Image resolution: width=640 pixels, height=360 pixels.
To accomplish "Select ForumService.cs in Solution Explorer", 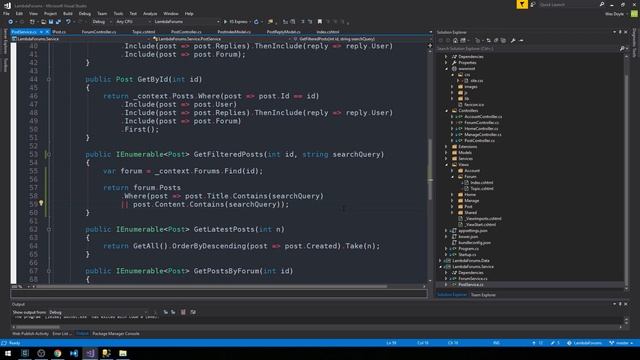I will 473,278.
